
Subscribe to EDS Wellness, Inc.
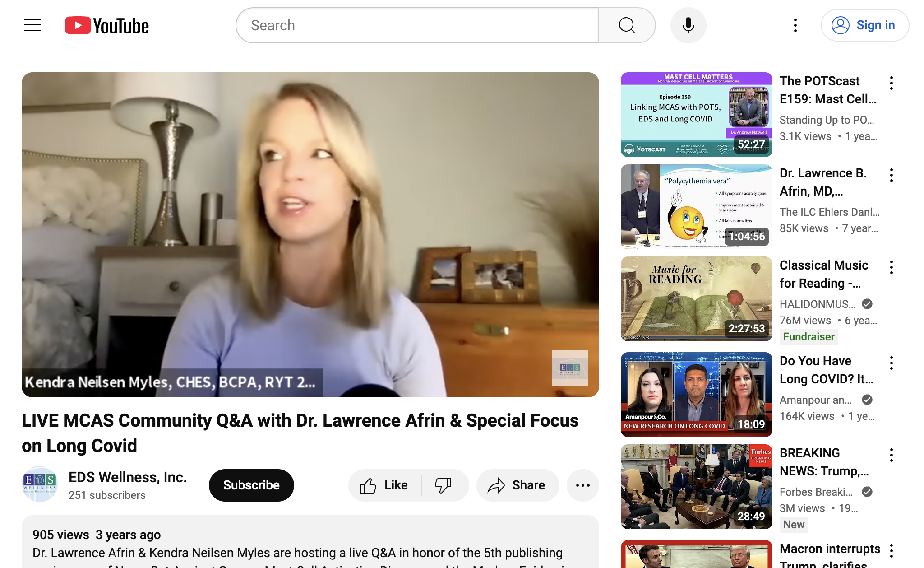(251, 485)
